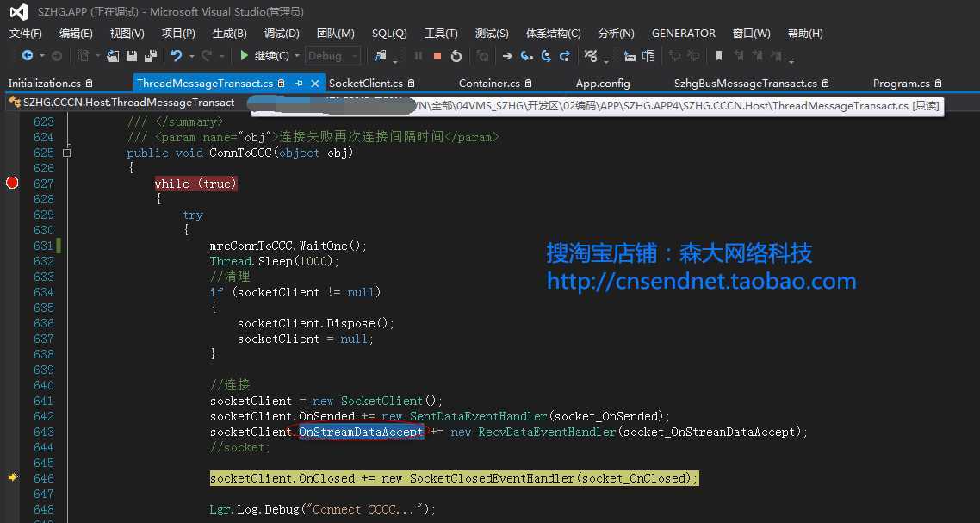
Task: Open the 测试(S) menu
Action: (492, 33)
